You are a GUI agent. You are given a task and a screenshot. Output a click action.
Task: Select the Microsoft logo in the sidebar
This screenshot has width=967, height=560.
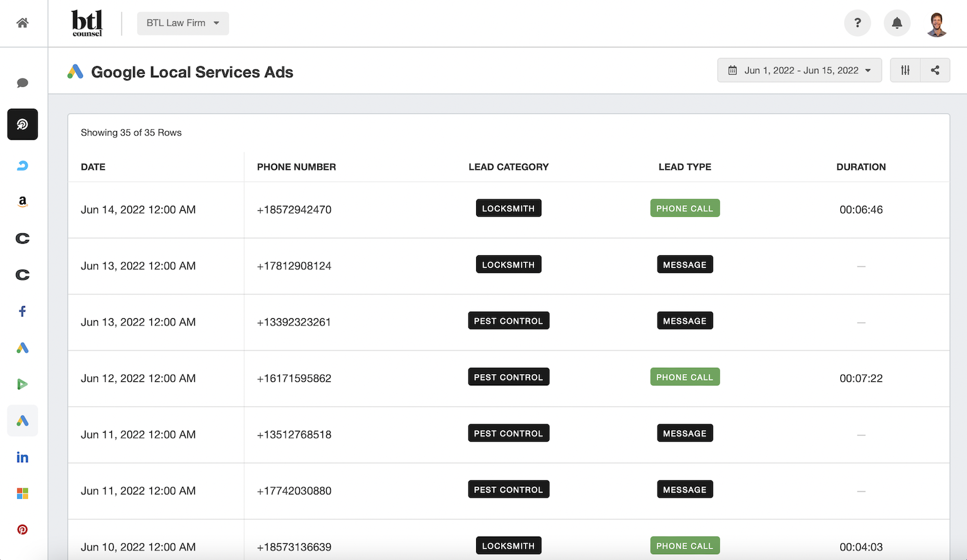pyautogui.click(x=23, y=494)
